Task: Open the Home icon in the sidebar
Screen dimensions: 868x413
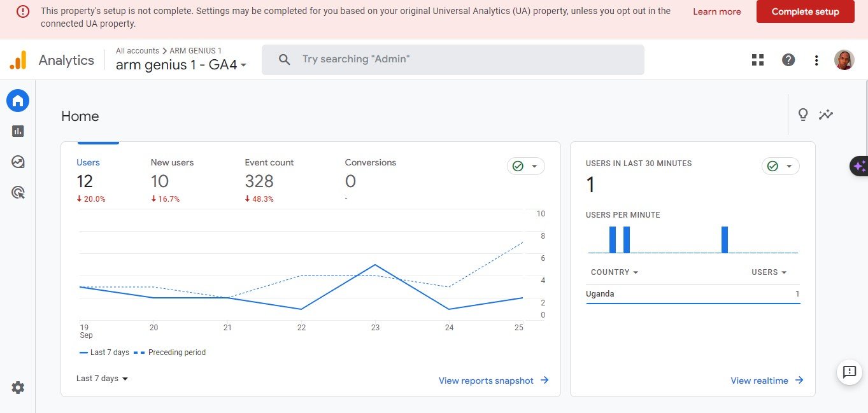Action: [18, 101]
